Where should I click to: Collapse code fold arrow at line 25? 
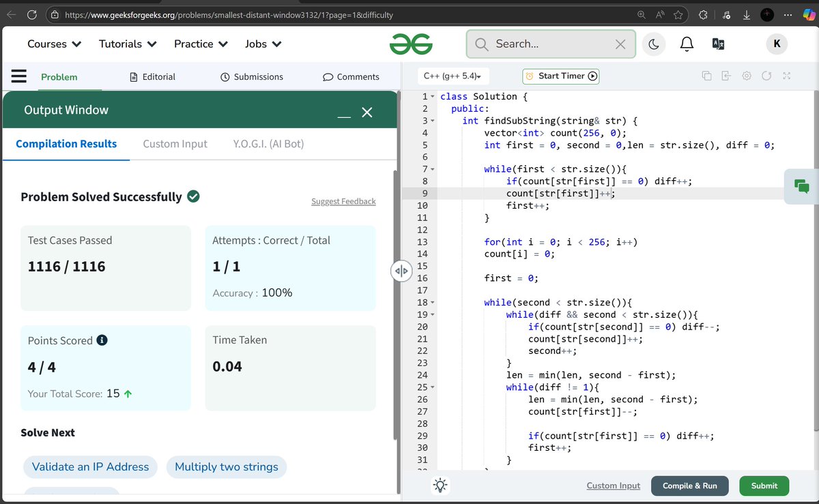(x=432, y=387)
